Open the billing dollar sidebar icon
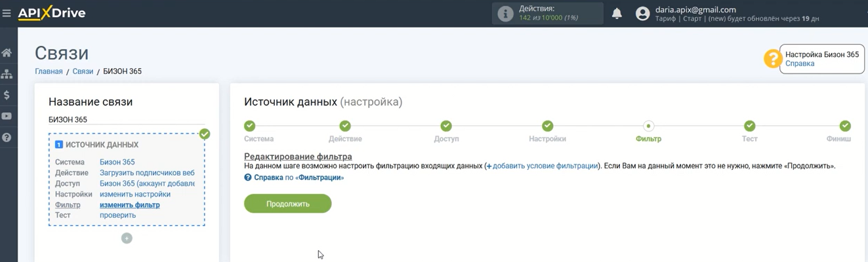868x262 pixels. 7,95
